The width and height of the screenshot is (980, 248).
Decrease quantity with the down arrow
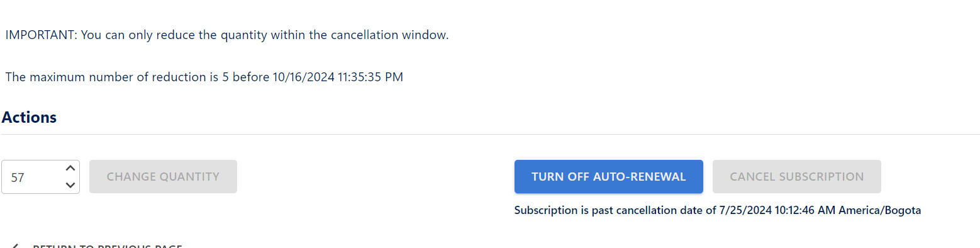coord(70,185)
